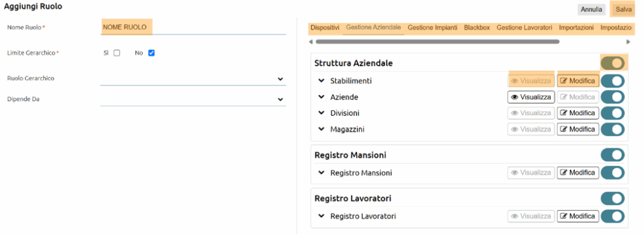The width and height of the screenshot is (644, 234).
Task: Switch to the Gestione Impianti tab
Action: [x=433, y=28]
